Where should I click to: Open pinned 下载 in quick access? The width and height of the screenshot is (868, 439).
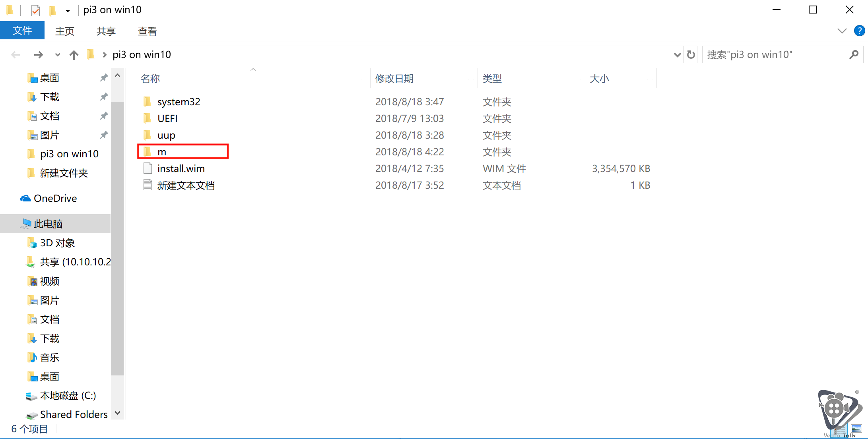point(49,97)
